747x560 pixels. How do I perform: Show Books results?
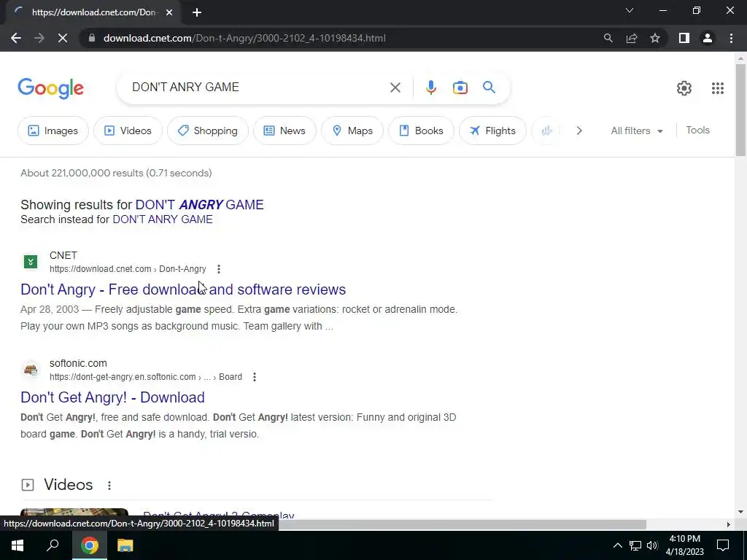pyautogui.click(x=421, y=131)
